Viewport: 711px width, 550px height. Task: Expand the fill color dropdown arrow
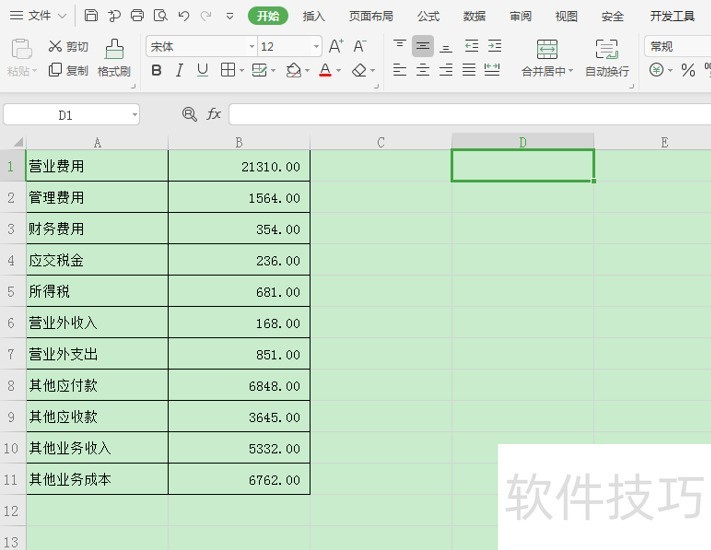(307, 70)
